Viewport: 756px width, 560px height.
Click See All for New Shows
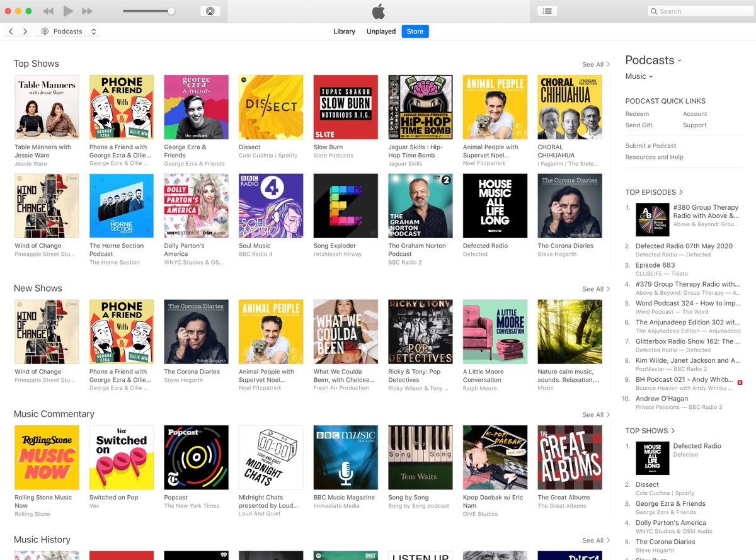596,289
